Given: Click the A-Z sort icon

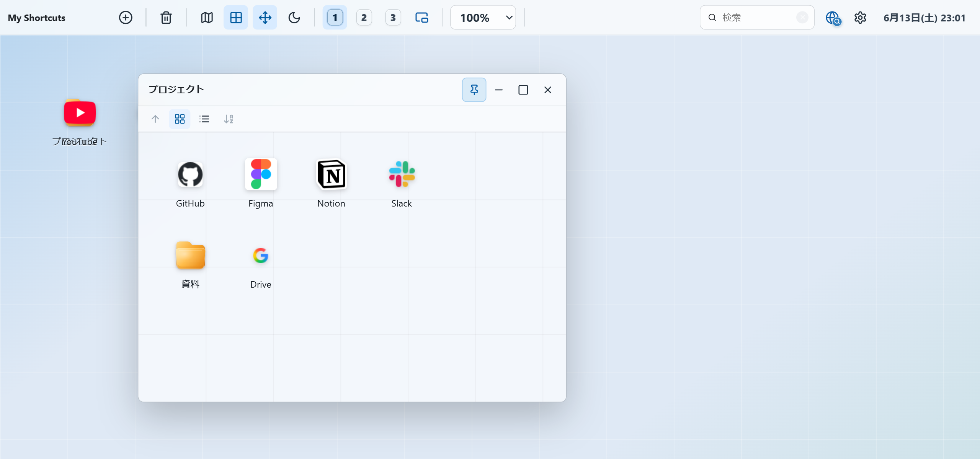Looking at the screenshot, I should (x=229, y=119).
